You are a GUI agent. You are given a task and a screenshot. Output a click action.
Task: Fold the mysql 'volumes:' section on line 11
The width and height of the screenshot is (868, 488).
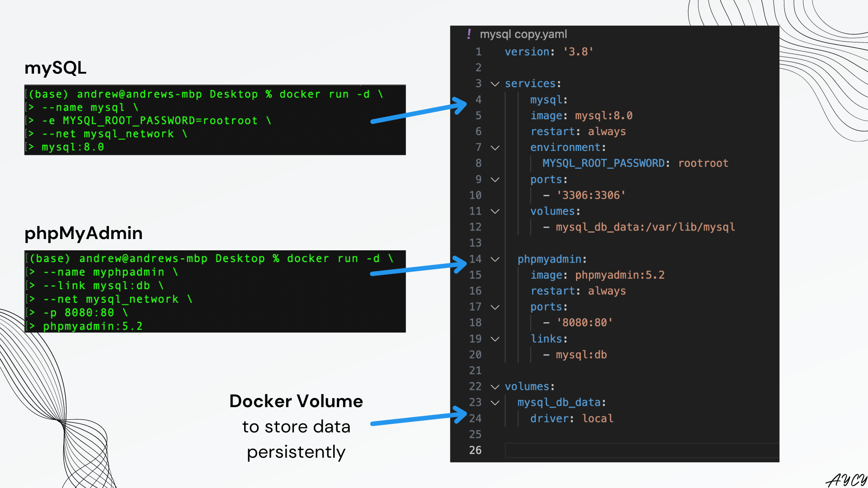click(495, 211)
